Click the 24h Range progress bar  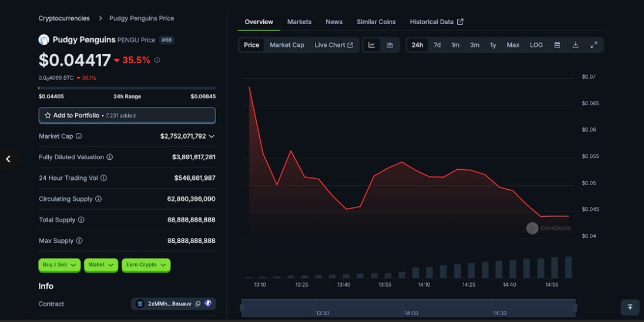[127, 88]
